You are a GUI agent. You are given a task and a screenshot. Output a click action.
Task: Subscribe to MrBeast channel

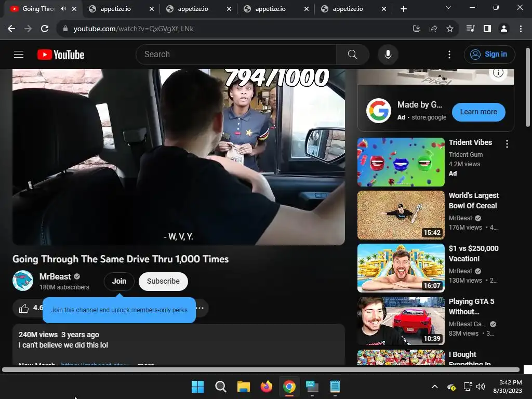pos(163,281)
